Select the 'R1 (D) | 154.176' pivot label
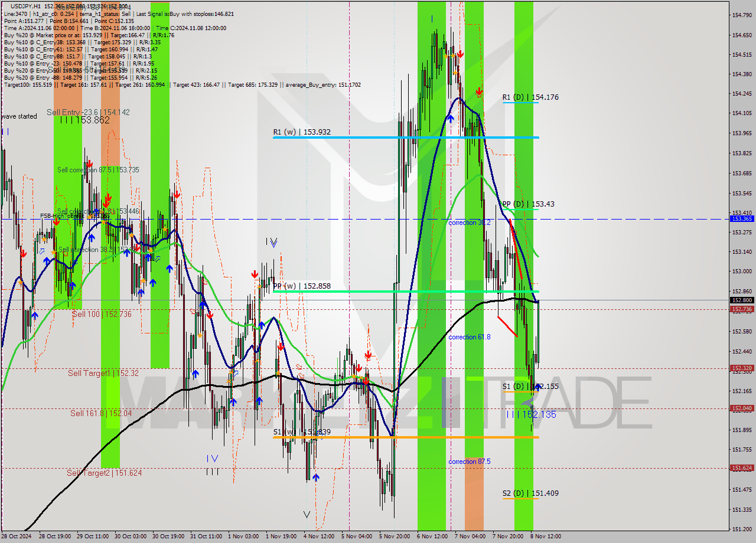756x543 pixels. tap(530, 97)
